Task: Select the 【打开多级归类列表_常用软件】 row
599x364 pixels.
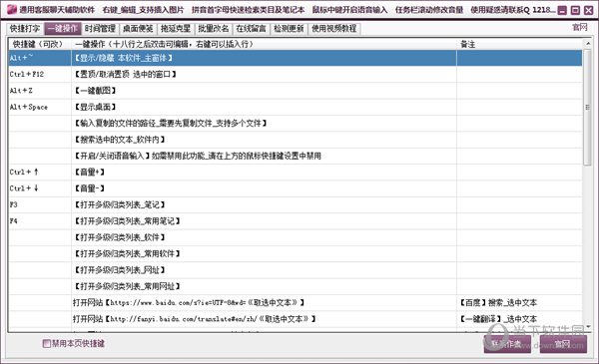Action: [x=296, y=254]
